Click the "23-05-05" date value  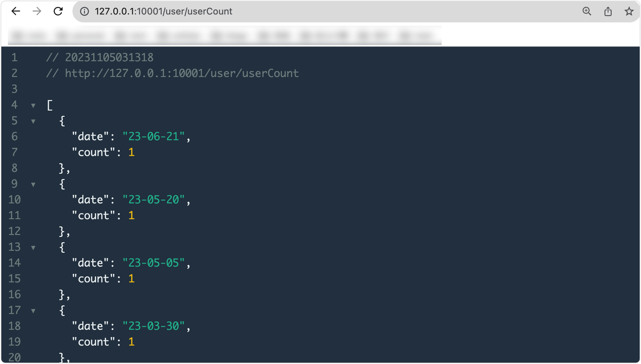[x=153, y=263]
